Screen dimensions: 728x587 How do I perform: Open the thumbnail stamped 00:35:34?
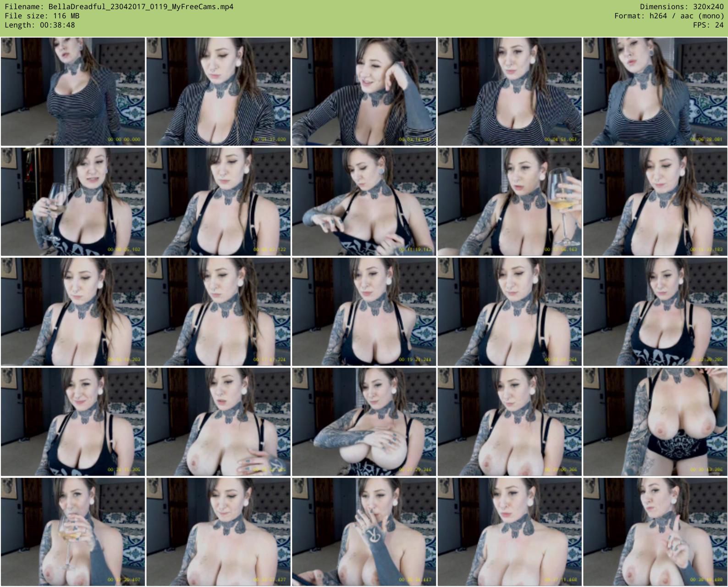[364, 532]
